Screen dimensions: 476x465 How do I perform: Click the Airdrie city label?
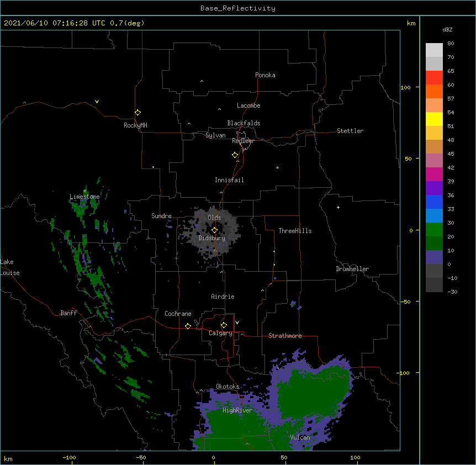tap(223, 297)
